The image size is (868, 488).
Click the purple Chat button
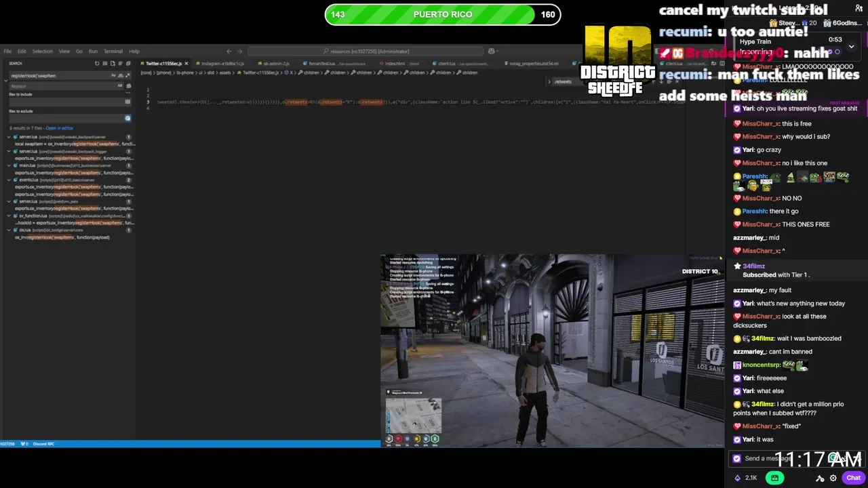pos(854,478)
